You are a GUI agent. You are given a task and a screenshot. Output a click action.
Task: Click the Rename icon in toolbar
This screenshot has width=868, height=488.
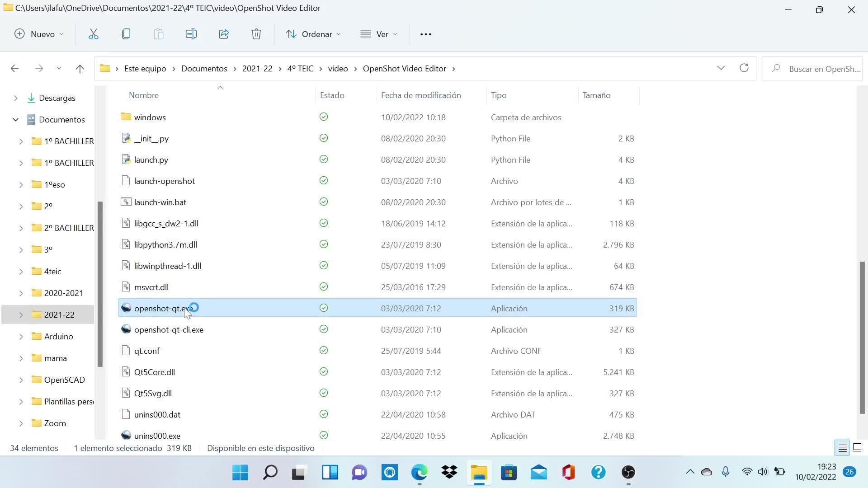pyautogui.click(x=191, y=34)
